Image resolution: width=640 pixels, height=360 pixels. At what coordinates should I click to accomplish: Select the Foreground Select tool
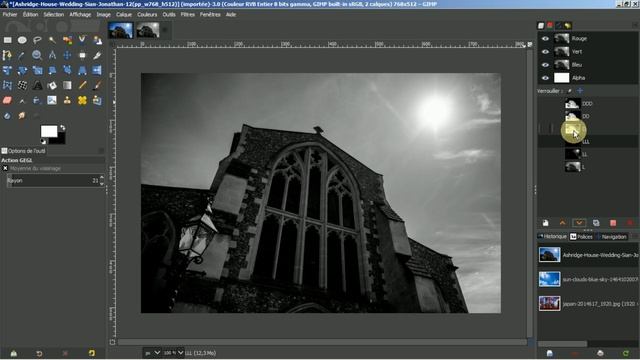coord(97,40)
